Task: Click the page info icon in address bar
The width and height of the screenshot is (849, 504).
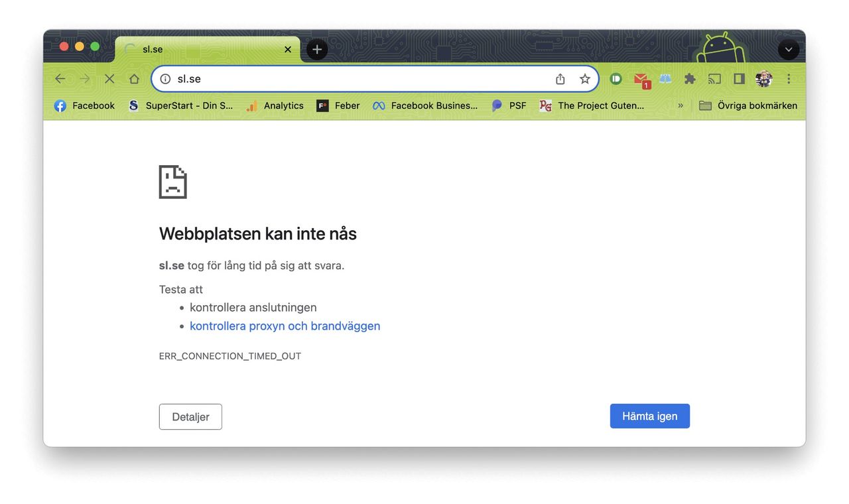Action: coord(164,78)
